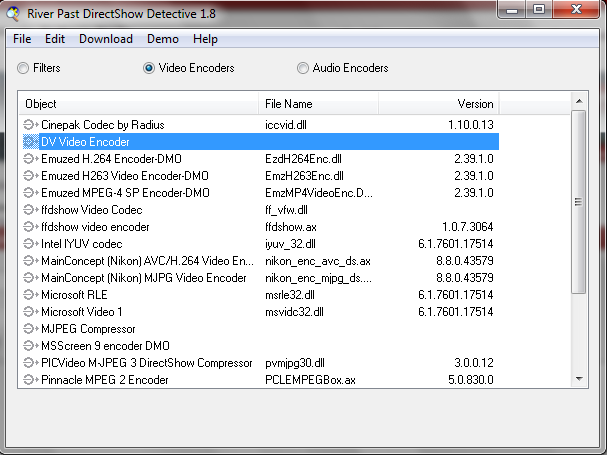Click file name EmzH263Enc.dll
Screen dimensions: 607x455
point(304,176)
